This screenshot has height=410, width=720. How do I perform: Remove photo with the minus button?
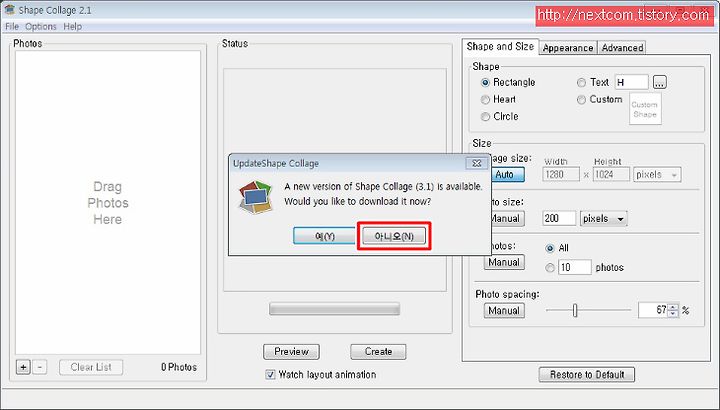pyautogui.click(x=40, y=367)
